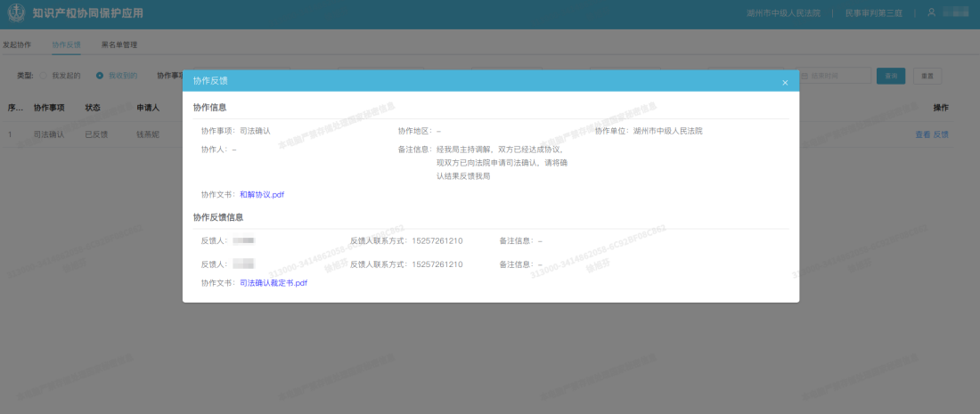Click the 湖州市中级人民法院 header label
Screen dimensions: 980x414
point(782,13)
